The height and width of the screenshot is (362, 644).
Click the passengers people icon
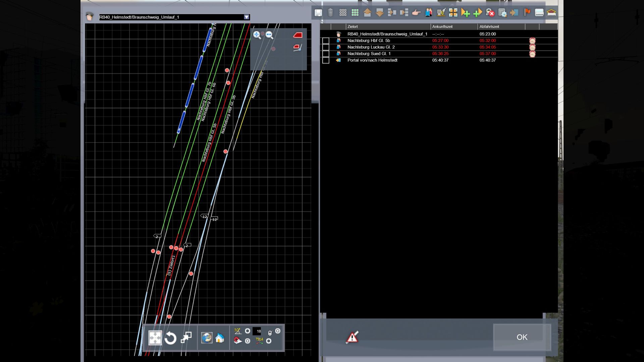[x=429, y=13]
